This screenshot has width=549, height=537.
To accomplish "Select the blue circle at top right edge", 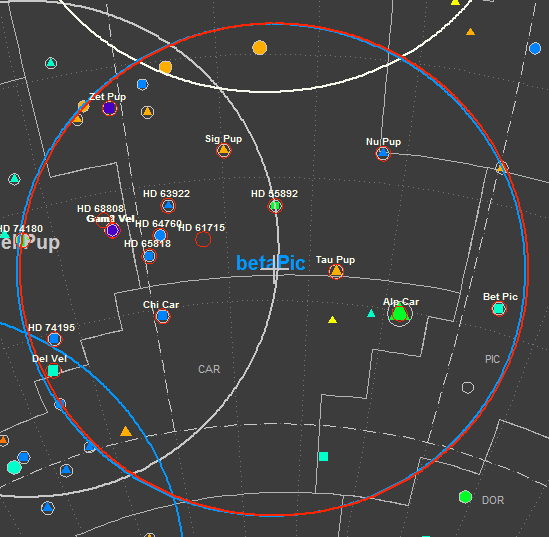I will tap(535, 48).
